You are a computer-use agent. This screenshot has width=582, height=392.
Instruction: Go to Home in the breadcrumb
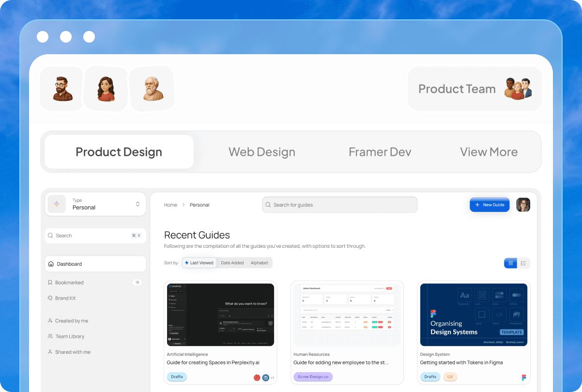pyautogui.click(x=170, y=205)
